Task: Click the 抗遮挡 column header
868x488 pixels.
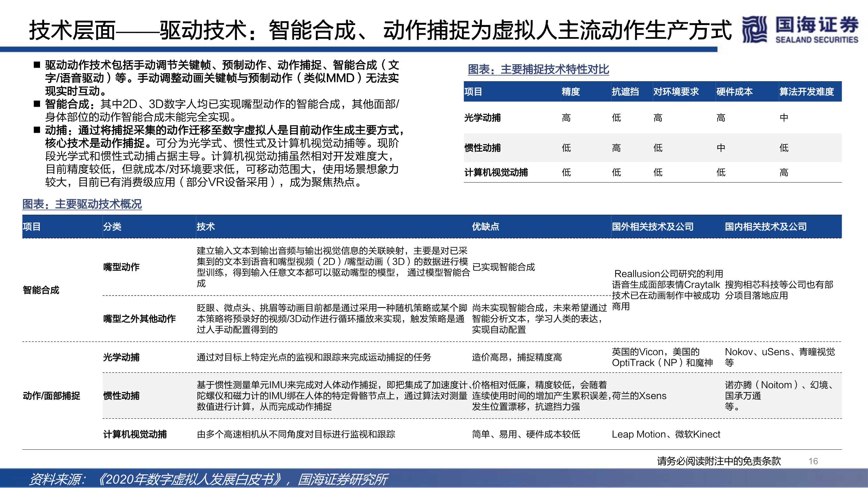Action: tap(625, 92)
